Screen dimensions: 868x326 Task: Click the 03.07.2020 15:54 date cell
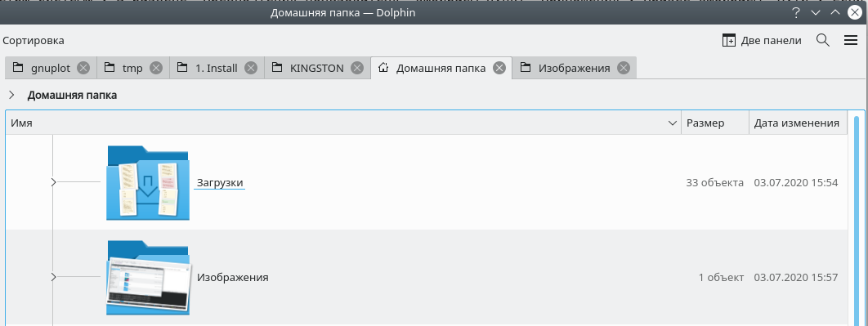(x=796, y=183)
